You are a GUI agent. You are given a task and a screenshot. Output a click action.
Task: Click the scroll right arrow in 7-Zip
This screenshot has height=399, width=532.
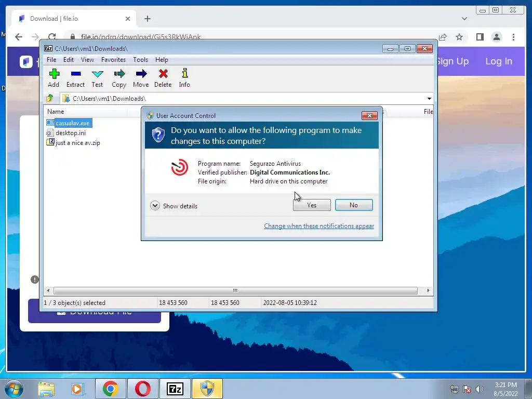(428, 291)
